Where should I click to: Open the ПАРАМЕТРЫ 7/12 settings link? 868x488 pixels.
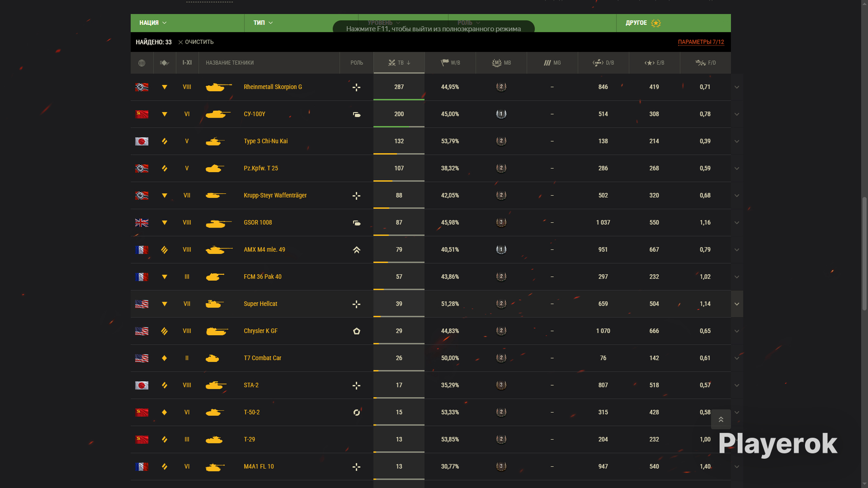pyautogui.click(x=701, y=42)
